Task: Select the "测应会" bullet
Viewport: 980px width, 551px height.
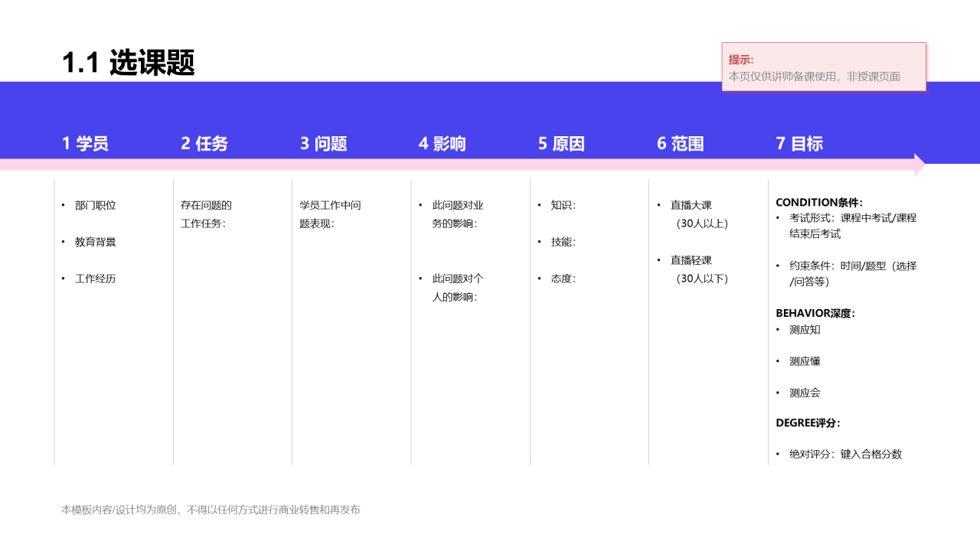Action: (x=805, y=393)
